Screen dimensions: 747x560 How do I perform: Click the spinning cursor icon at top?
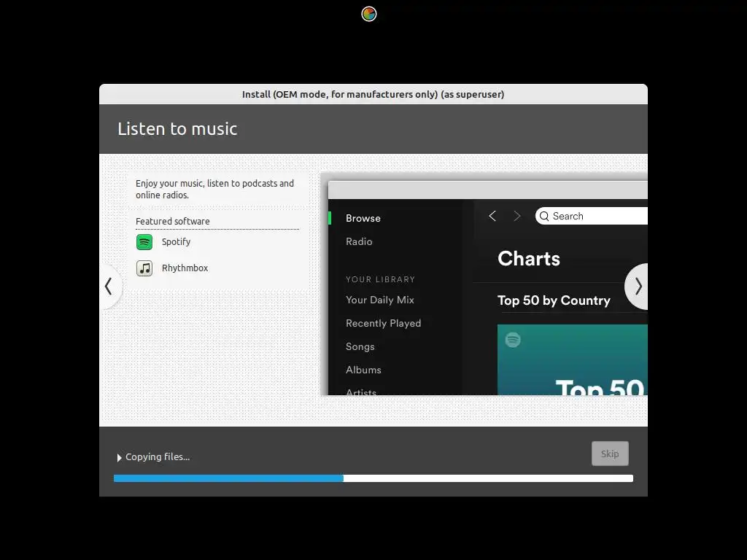coord(369,14)
